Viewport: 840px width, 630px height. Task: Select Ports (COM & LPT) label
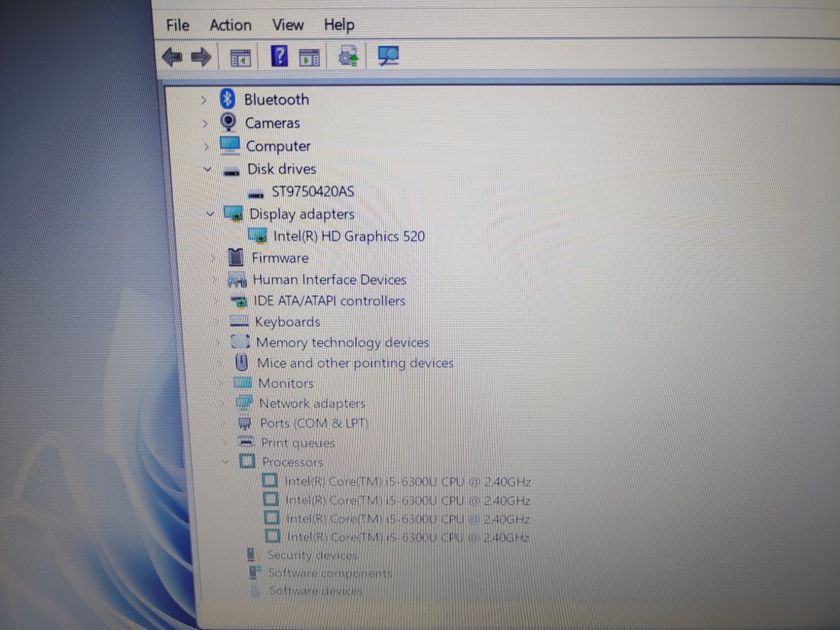click(x=314, y=423)
